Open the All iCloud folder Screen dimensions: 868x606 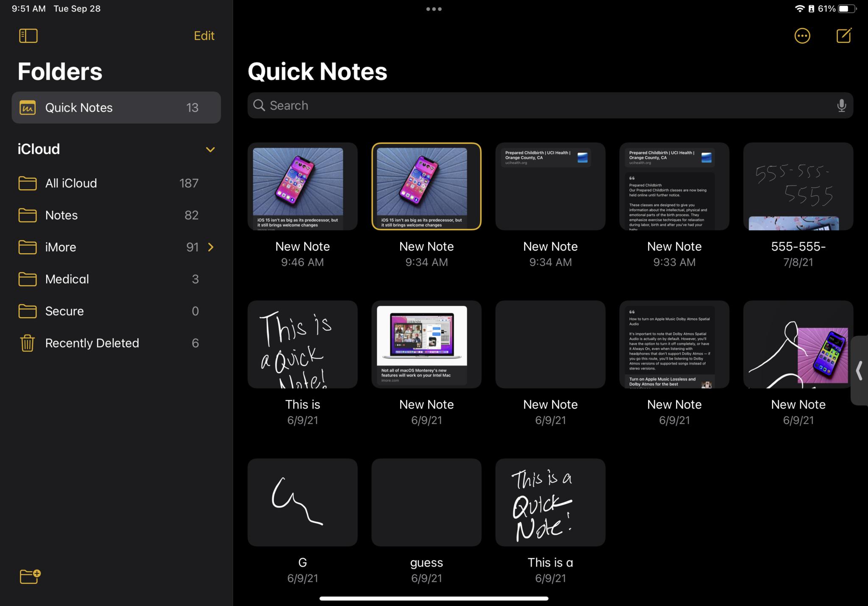116,183
